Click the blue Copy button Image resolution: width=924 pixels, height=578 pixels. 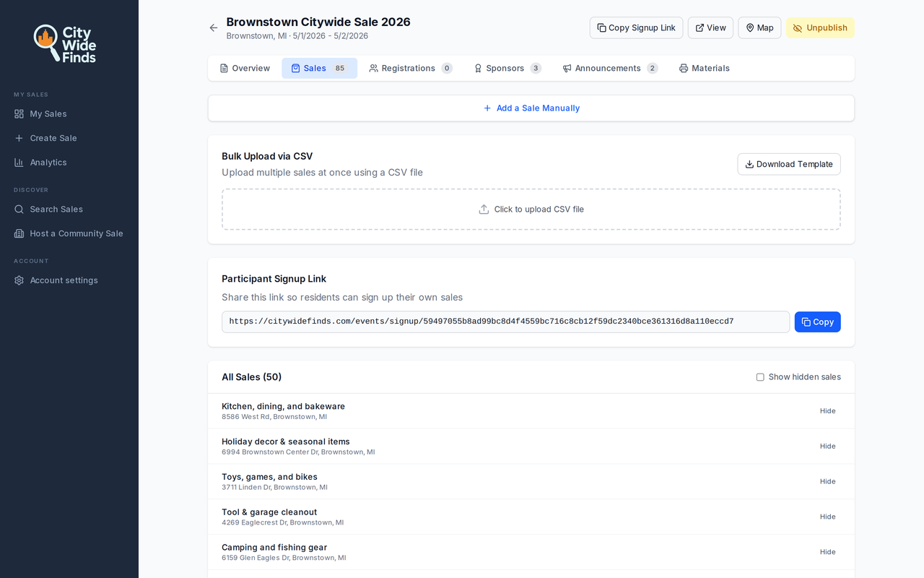point(818,322)
